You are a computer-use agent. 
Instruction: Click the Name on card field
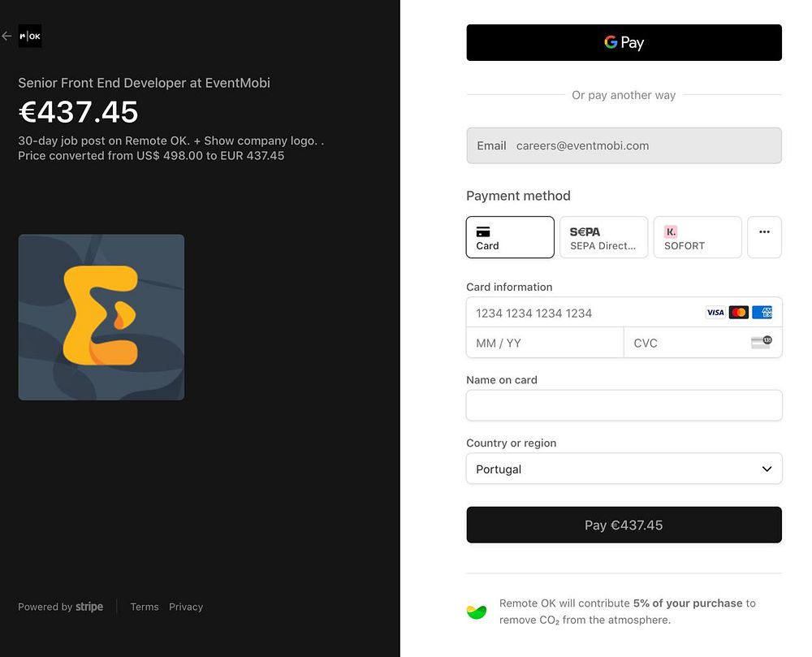[x=624, y=405]
